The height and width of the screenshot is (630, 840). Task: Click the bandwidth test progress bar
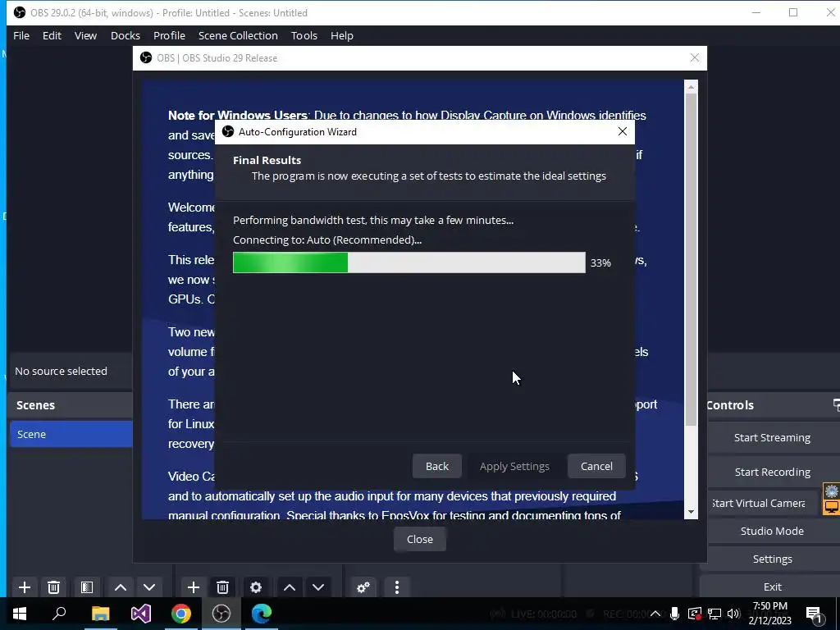tap(409, 262)
